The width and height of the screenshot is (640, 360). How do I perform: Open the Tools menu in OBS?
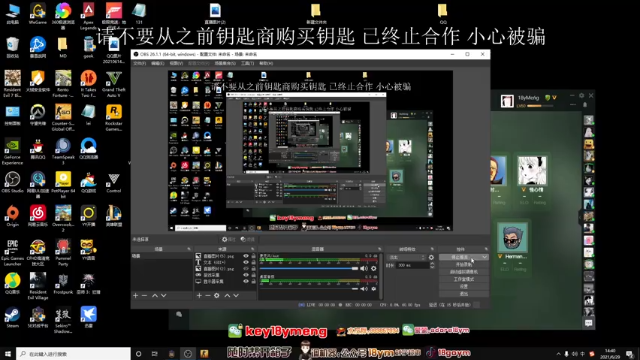[x=247, y=63]
